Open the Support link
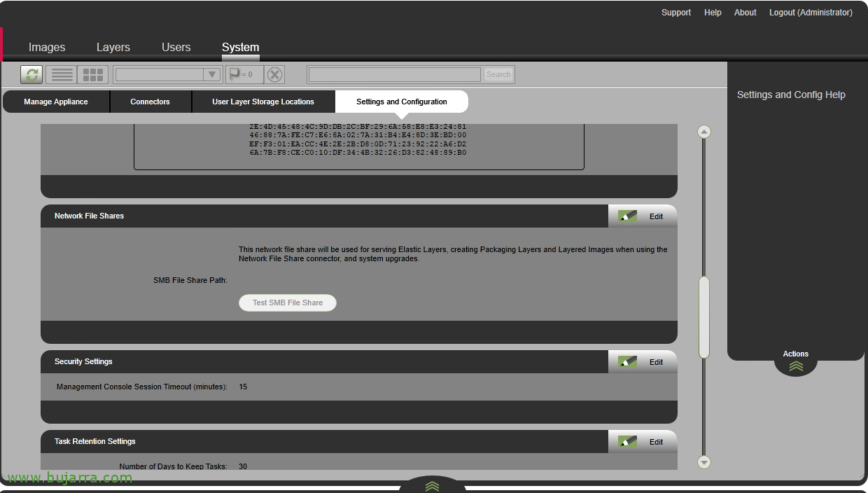Viewport: 868px width, 493px height. (676, 13)
